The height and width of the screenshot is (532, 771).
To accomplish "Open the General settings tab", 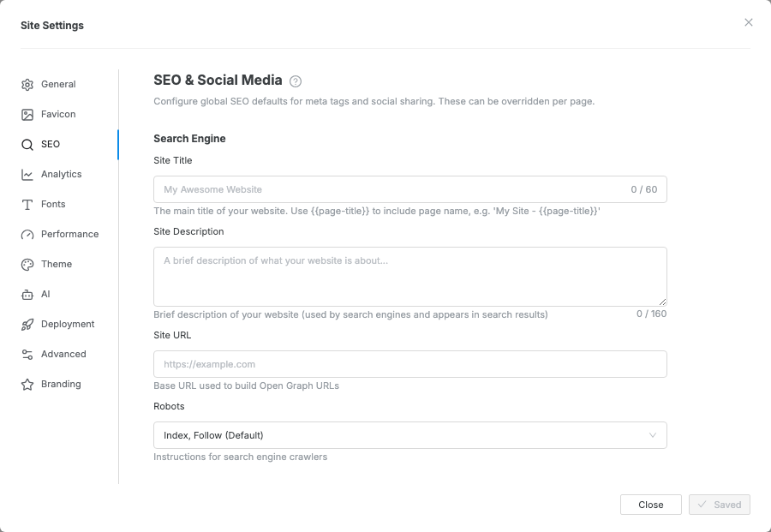I will (58, 84).
